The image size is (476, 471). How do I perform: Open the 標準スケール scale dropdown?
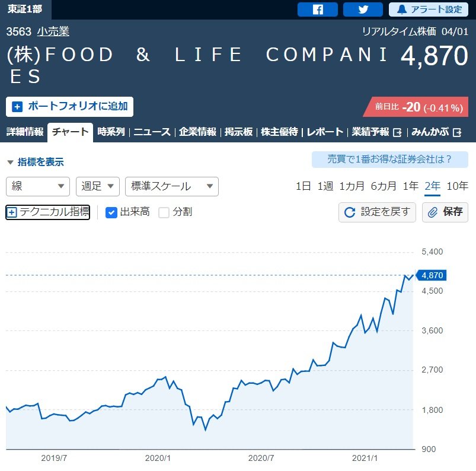(x=172, y=186)
